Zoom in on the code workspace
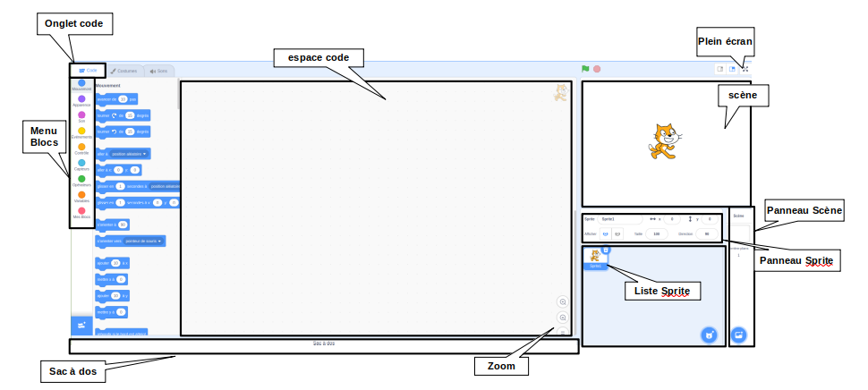The height and width of the screenshot is (390, 868). coord(562,302)
